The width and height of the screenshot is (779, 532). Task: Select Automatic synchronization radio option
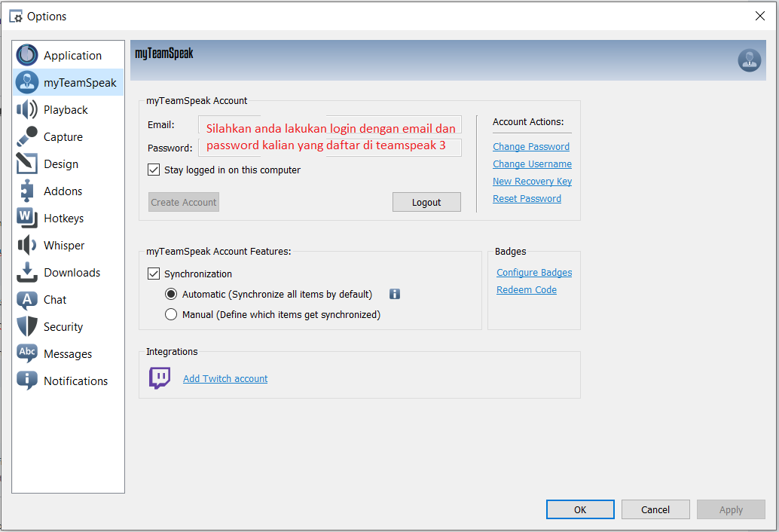coord(171,294)
